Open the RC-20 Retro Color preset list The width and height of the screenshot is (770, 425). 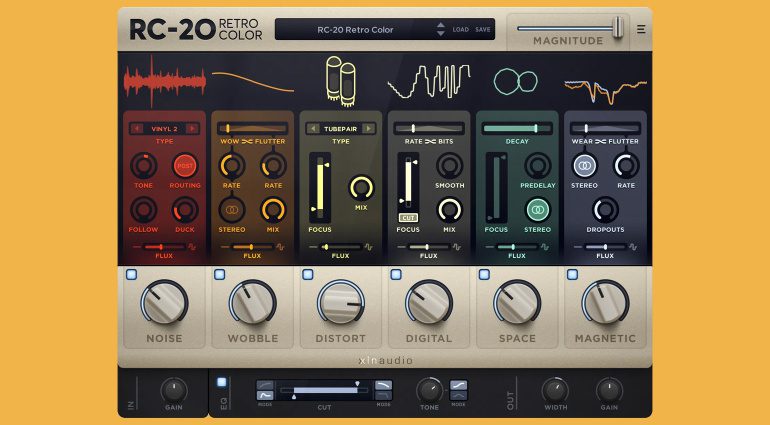point(355,30)
